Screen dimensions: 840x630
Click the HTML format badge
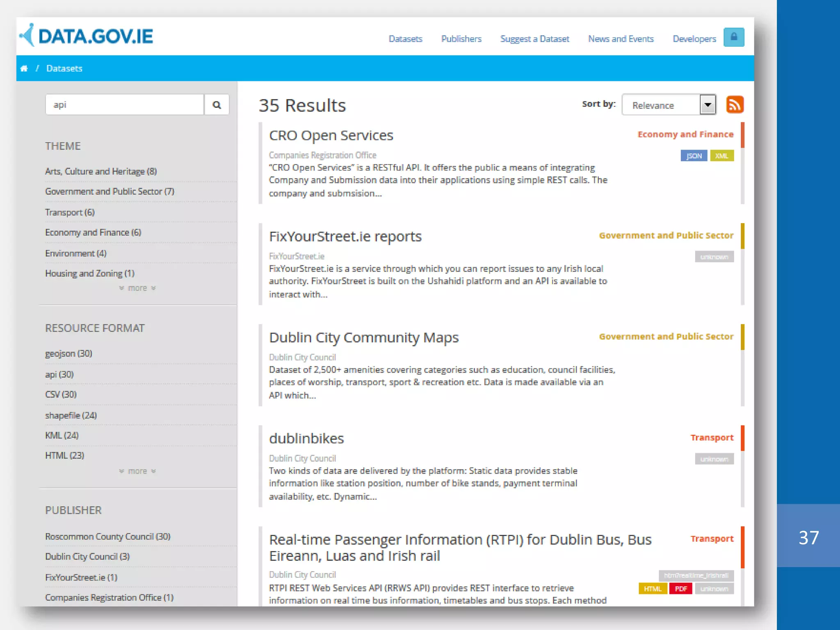(652, 589)
